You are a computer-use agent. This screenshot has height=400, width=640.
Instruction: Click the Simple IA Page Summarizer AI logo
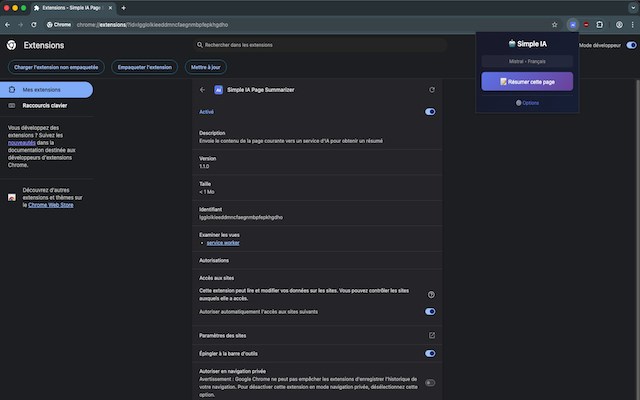pyautogui.click(x=218, y=90)
